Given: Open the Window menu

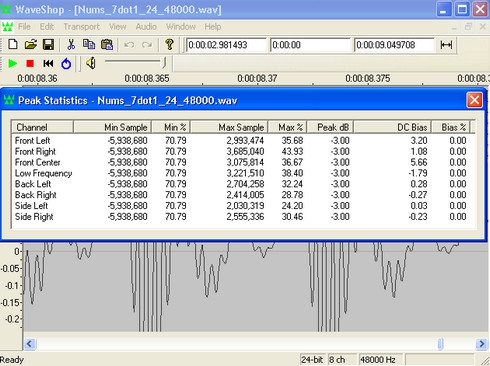Looking at the screenshot, I should click(x=181, y=27).
